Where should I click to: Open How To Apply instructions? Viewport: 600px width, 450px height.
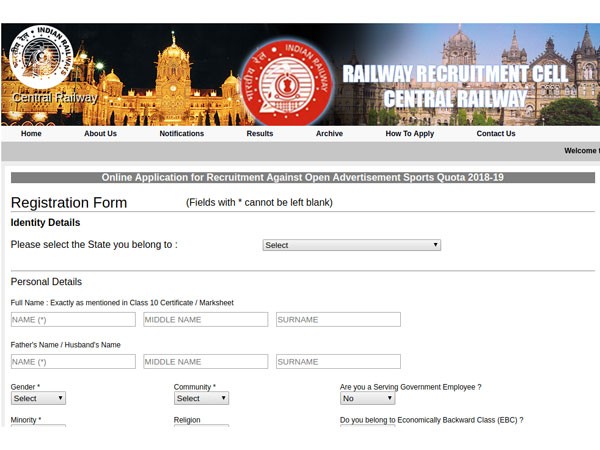(x=409, y=134)
